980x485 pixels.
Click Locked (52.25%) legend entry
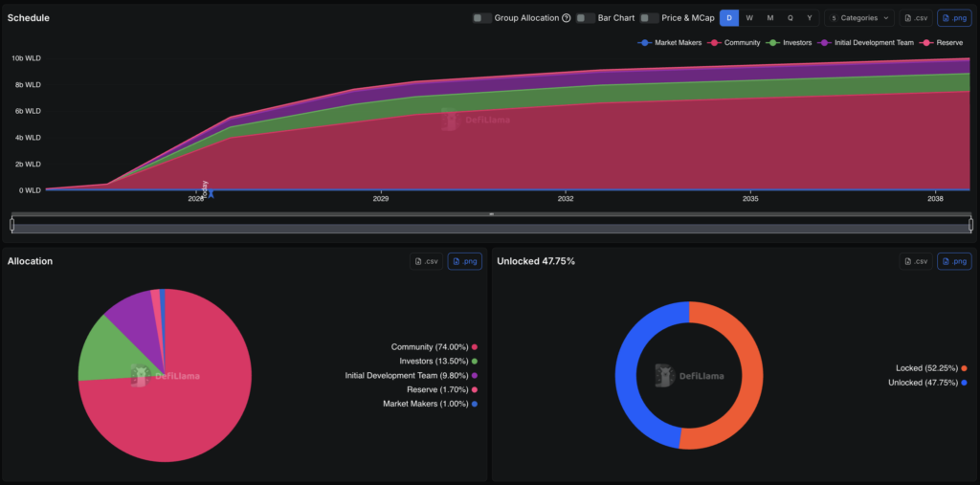click(932, 368)
